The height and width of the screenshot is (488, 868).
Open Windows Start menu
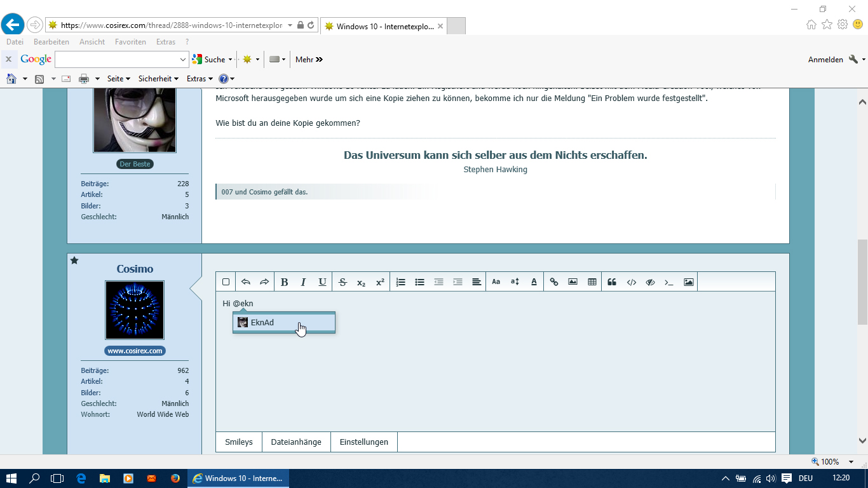(11, 478)
